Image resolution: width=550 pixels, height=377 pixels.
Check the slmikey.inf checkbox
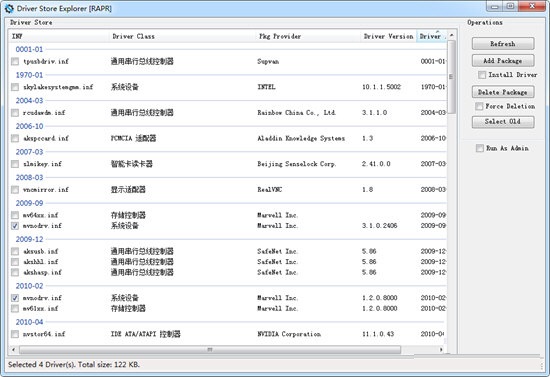coord(15,164)
